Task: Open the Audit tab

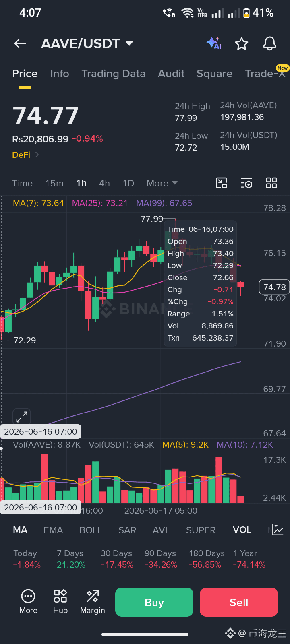Action: tap(171, 74)
